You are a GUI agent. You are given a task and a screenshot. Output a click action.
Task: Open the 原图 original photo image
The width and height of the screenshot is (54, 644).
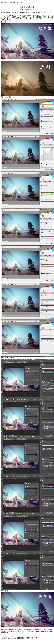coord(27,78)
